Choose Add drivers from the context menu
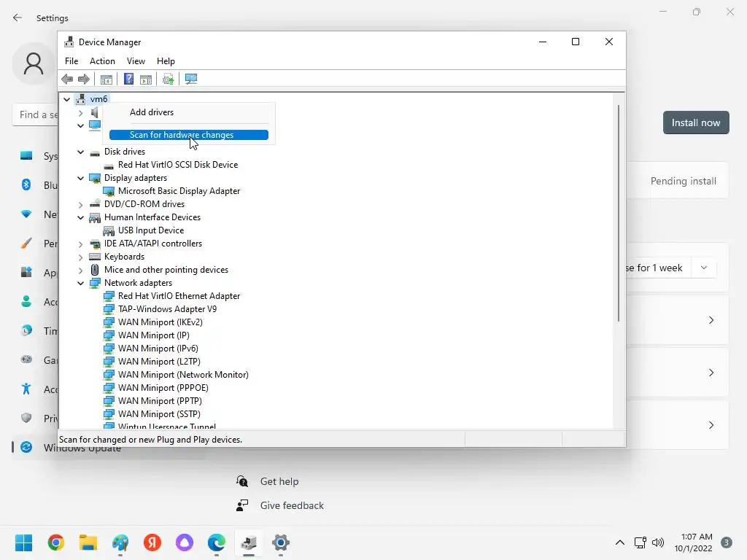The height and width of the screenshot is (560, 747). click(189, 112)
